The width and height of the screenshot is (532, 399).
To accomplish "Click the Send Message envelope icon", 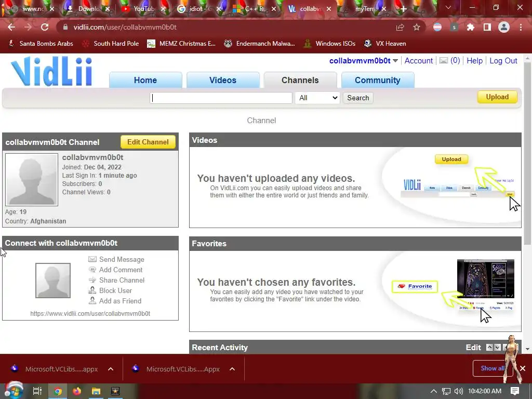I will pyautogui.click(x=92, y=259).
